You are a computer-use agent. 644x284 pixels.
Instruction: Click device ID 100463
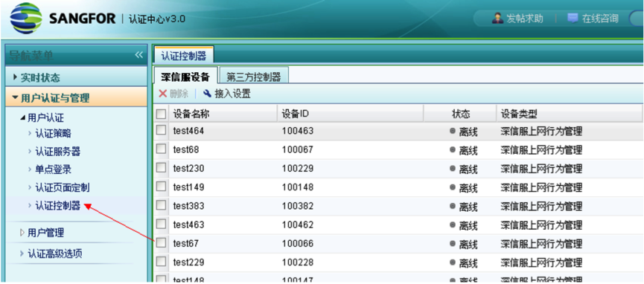298,131
